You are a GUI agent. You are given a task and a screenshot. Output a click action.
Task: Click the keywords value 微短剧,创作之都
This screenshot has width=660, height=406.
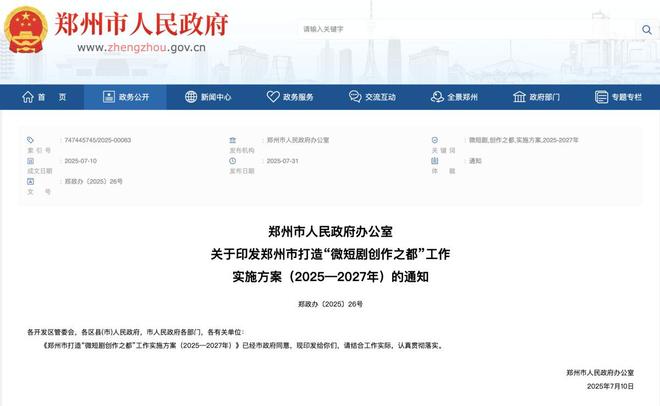point(524,140)
